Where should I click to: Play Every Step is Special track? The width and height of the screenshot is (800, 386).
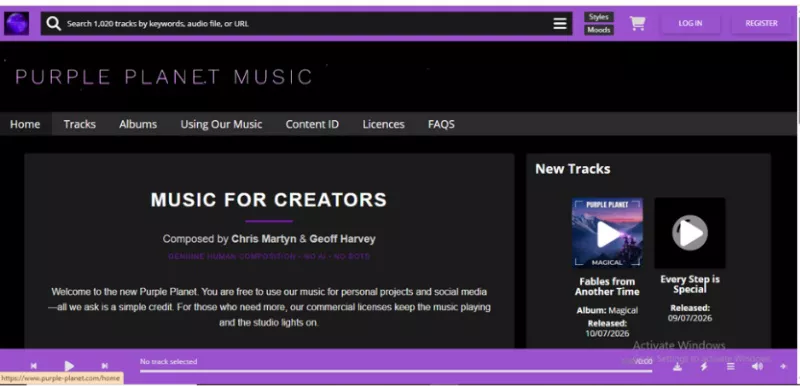point(690,233)
